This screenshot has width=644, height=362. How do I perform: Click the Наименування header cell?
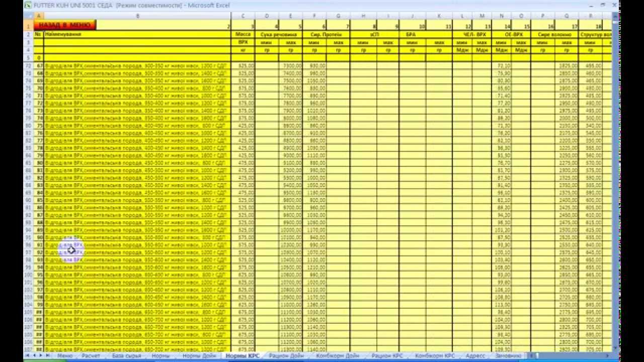[x=137, y=34]
